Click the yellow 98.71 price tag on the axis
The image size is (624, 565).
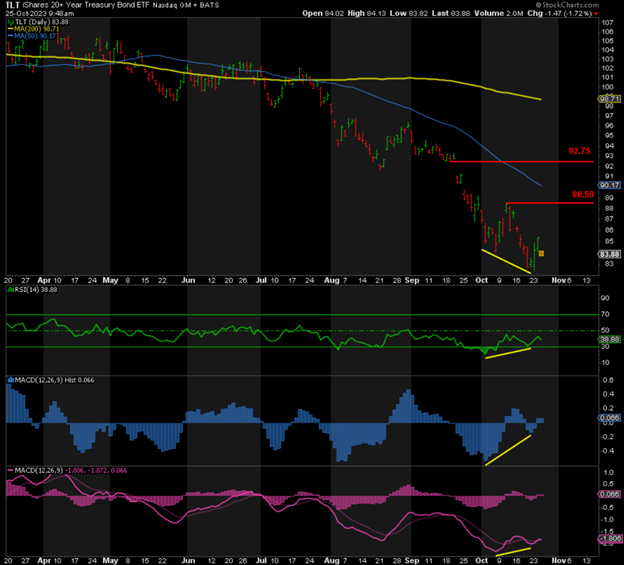tap(610, 99)
